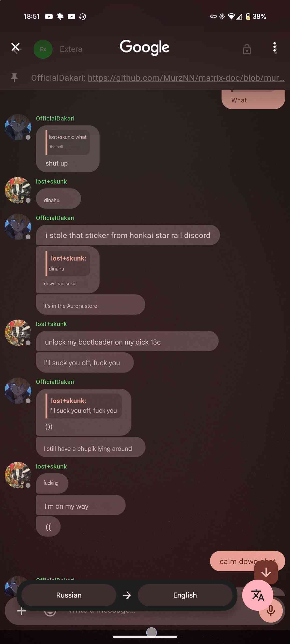Jump to latest with down-arrow button
The width and height of the screenshot is (290, 644).
[266, 572]
